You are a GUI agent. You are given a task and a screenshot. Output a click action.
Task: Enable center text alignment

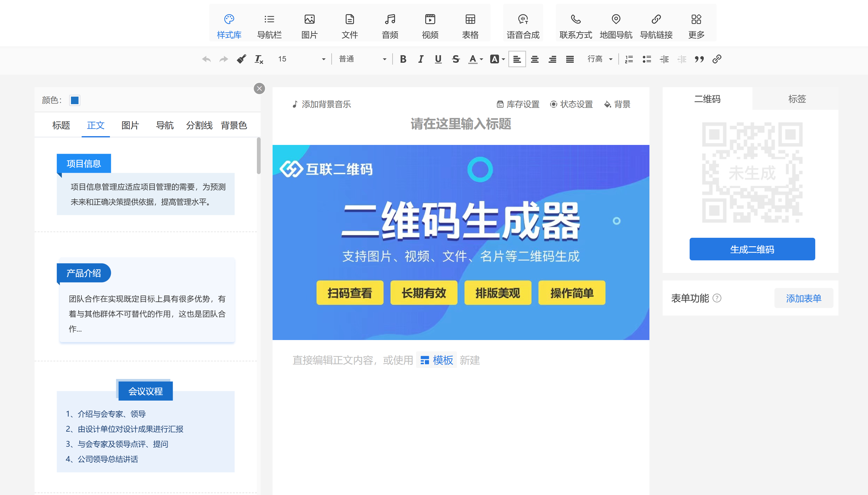(534, 59)
